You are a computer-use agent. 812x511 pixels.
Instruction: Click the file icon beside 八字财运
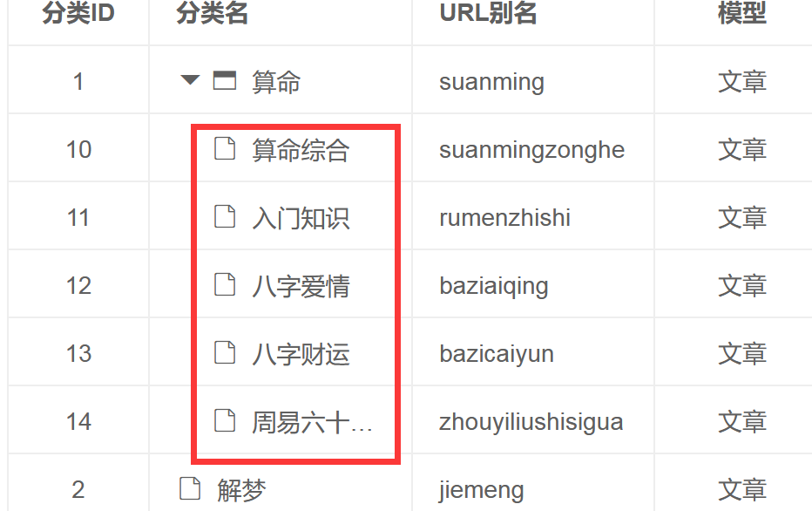click(x=225, y=352)
